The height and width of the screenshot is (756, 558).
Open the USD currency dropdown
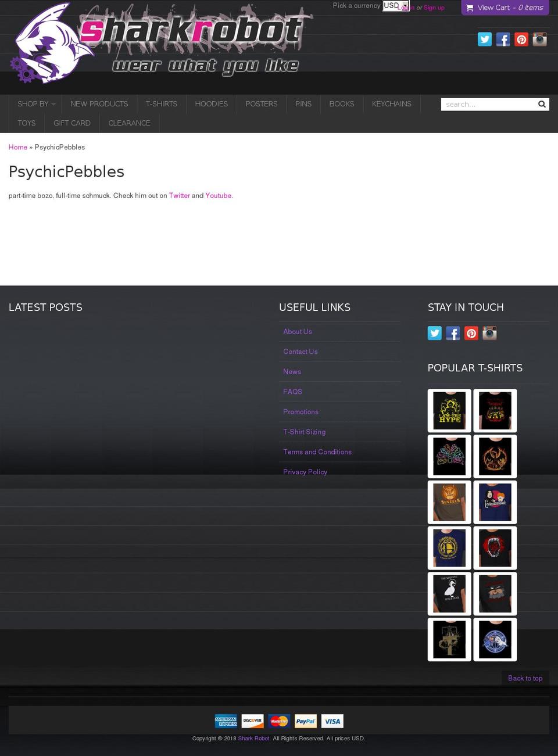(x=396, y=5)
